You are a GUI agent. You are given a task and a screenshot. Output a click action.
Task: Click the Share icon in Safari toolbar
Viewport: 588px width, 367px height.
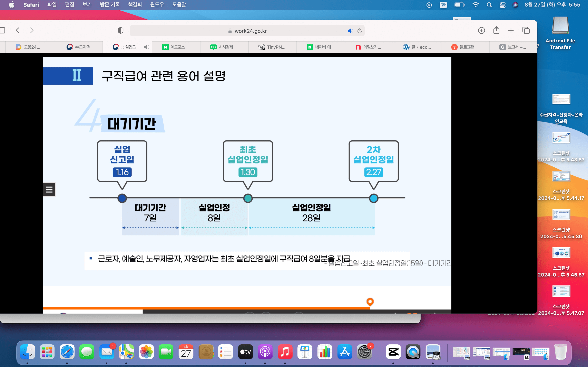tap(496, 30)
